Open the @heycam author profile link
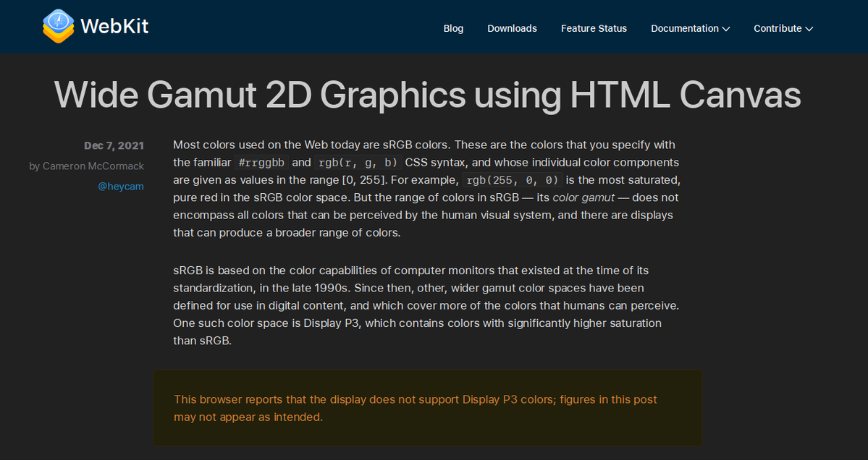 [x=121, y=187]
